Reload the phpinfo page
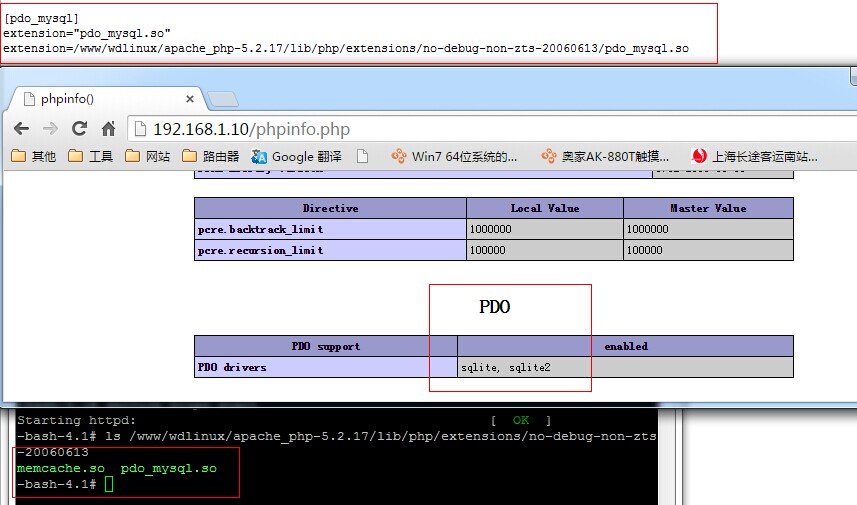Viewport: 857px width, 505px height. click(x=79, y=129)
